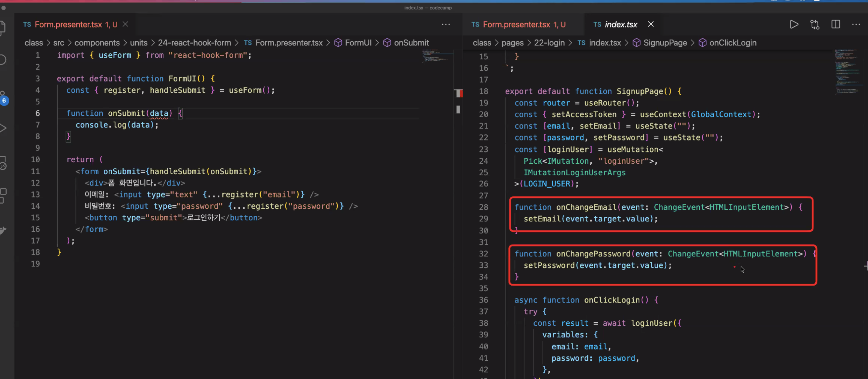Click SignupPage in right breadcrumb
The width and height of the screenshot is (868, 379).
coord(665,43)
